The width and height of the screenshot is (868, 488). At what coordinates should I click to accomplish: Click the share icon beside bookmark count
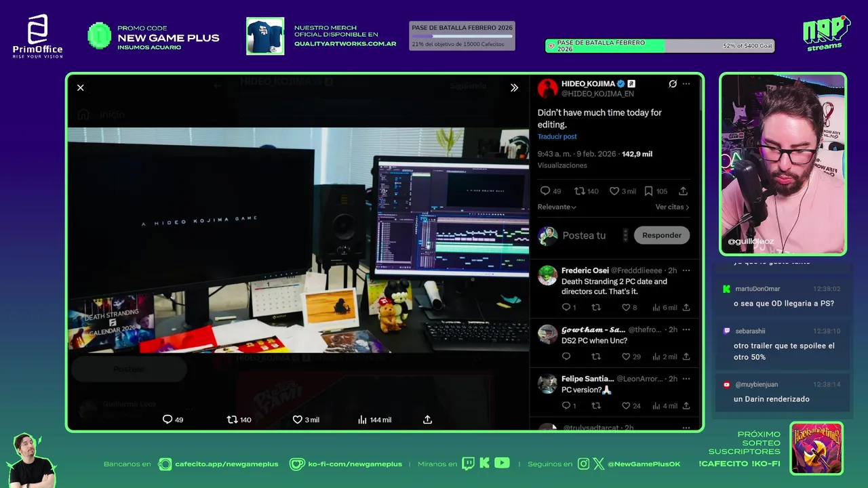click(683, 191)
